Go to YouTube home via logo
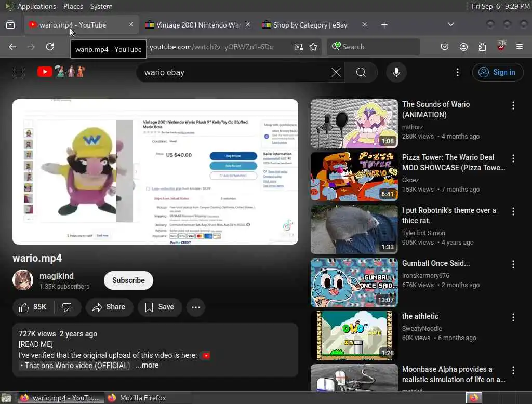Viewport: 532px width, 404px height. (x=61, y=72)
